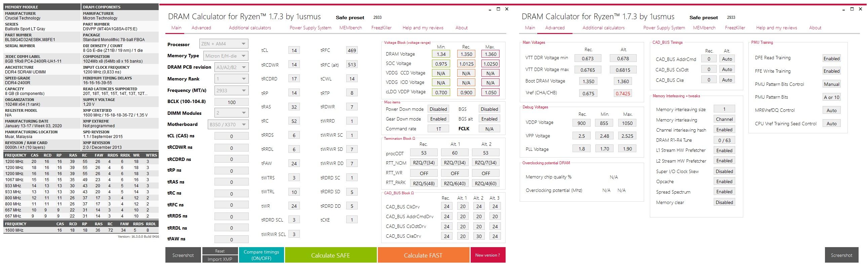Screen dimensions: 868x268
Task: Open Additional calculators tab in the left window
Action: click(x=250, y=28)
